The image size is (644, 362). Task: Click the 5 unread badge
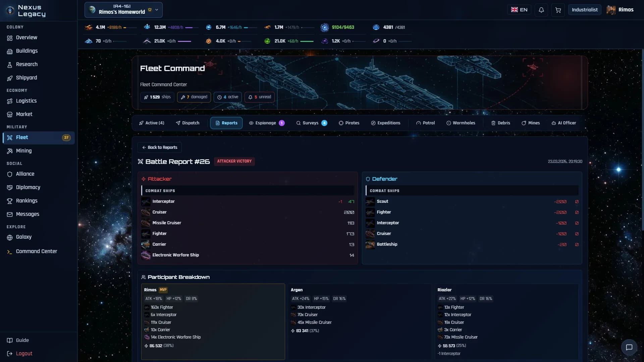(x=259, y=97)
